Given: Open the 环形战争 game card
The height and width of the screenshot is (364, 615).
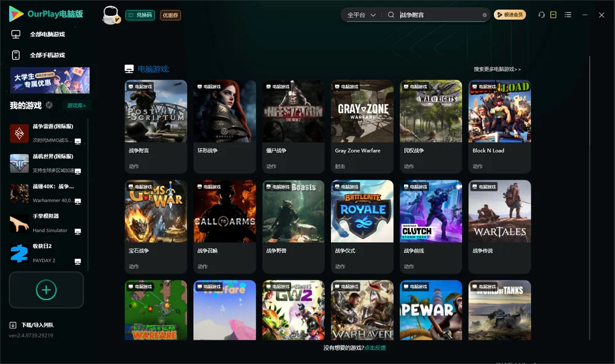Looking at the screenshot, I should 224,126.
